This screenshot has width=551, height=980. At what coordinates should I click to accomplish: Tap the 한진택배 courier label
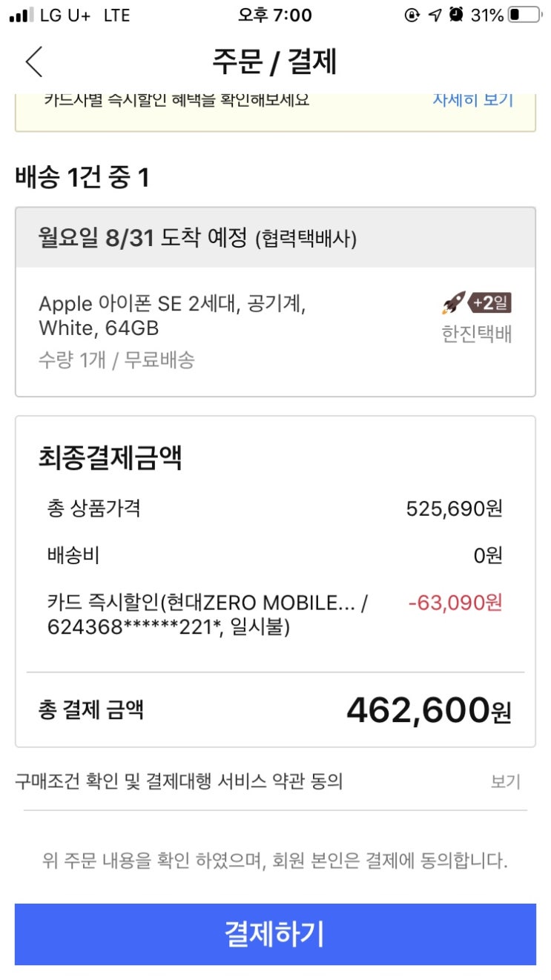477,334
